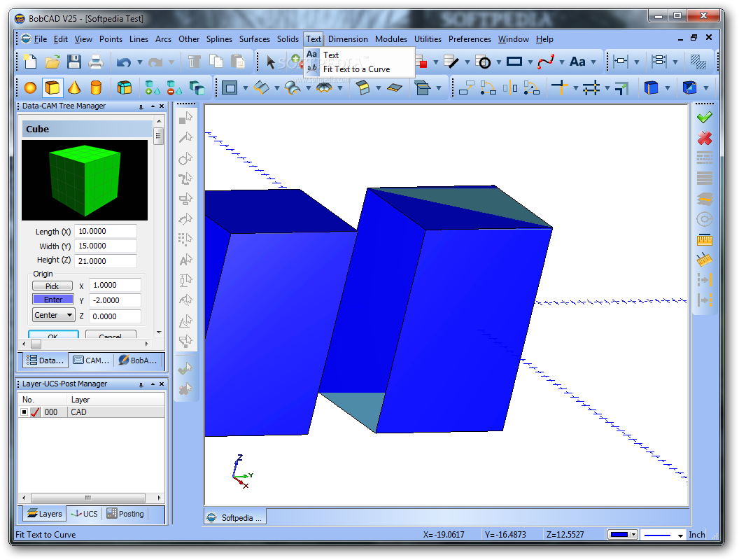
Task: Pin the Layer-UCS-Post Manager panel
Action: 141,384
